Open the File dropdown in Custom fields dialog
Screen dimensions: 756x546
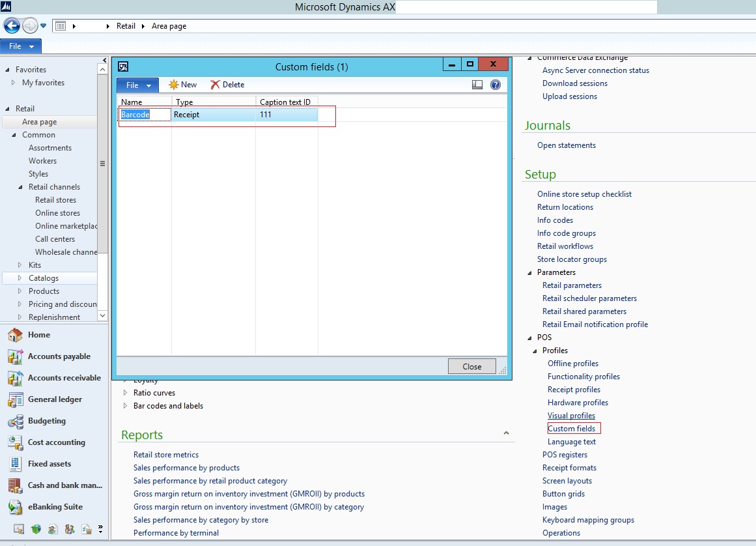click(x=137, y=85)
